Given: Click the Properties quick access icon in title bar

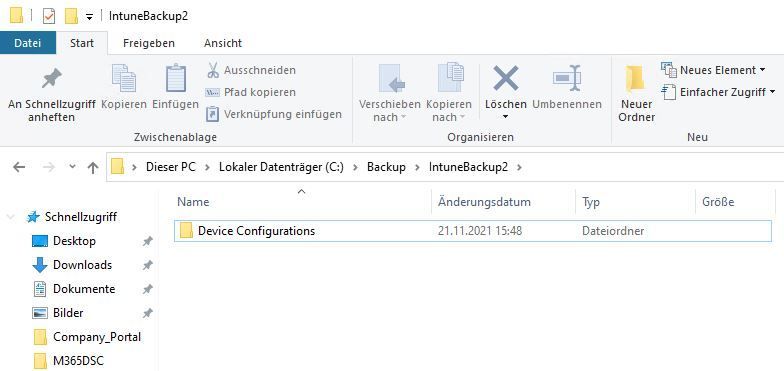Looking at the screenshot, I should (49, 16).
